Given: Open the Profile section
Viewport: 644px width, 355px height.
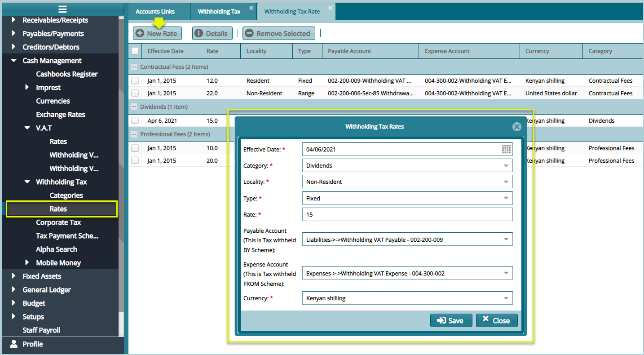Looking at the screenshot, I should tap(33, 344).
